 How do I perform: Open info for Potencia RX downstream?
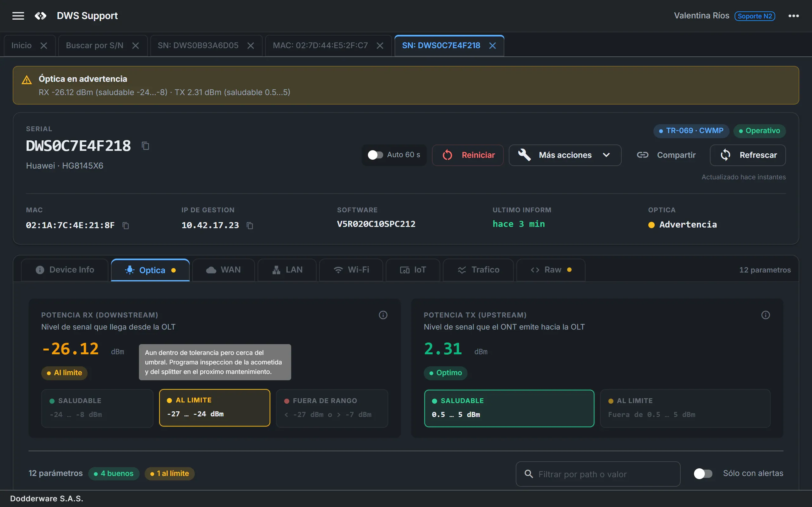click(x=383, y=315)
